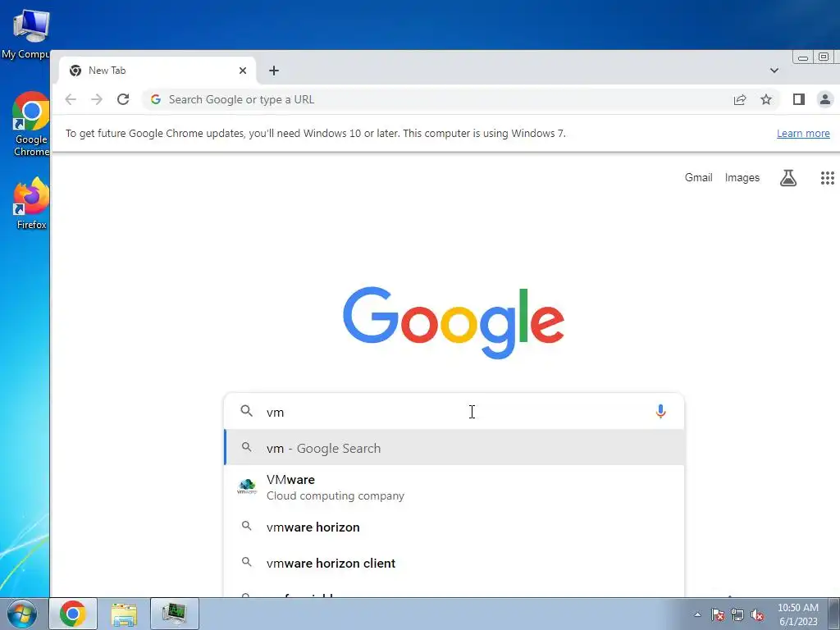Image resolution: width=840 pixels, height=630 pixels.
Task: Select the 'vm - Google Search' suggestion
Action: pyautogui.click(x=454, y=448)
